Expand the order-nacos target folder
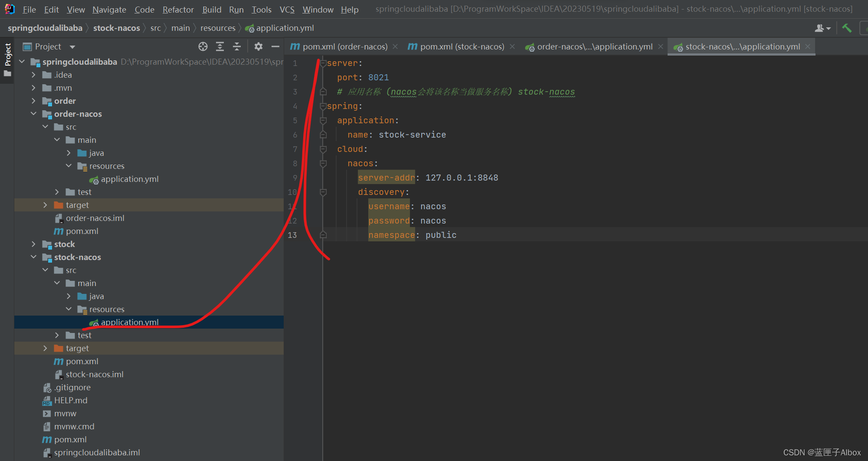The width and height of the screenshot is (868, 461). tap(45, 205)
